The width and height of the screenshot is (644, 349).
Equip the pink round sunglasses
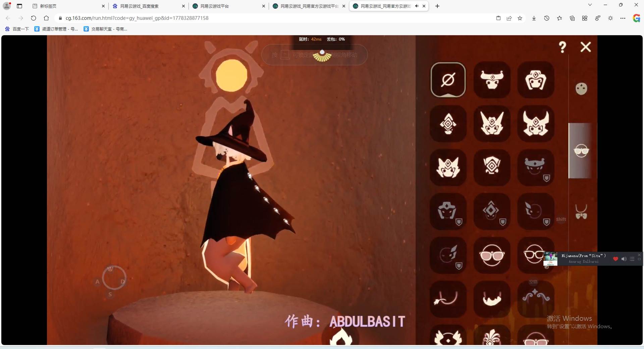[x=492, y=255]
